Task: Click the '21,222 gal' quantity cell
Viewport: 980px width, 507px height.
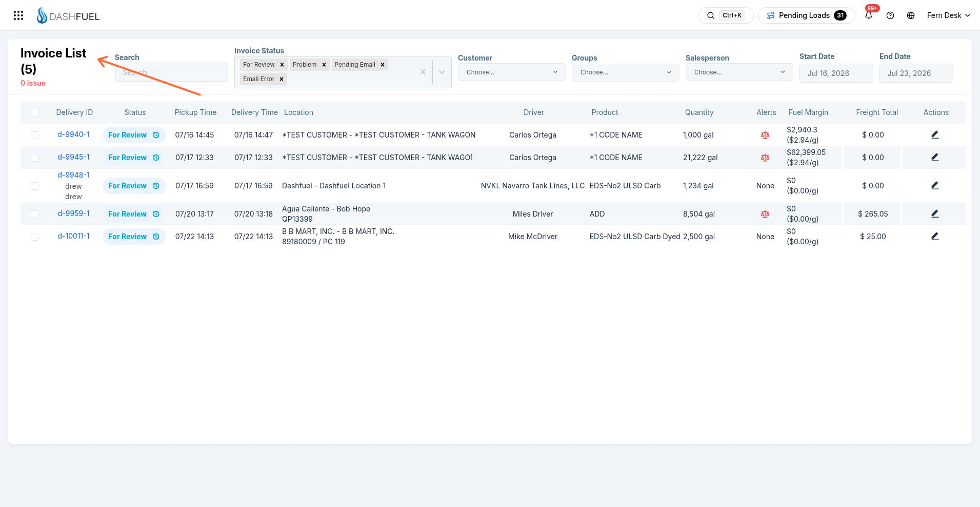Action: [x=701, y=158]
